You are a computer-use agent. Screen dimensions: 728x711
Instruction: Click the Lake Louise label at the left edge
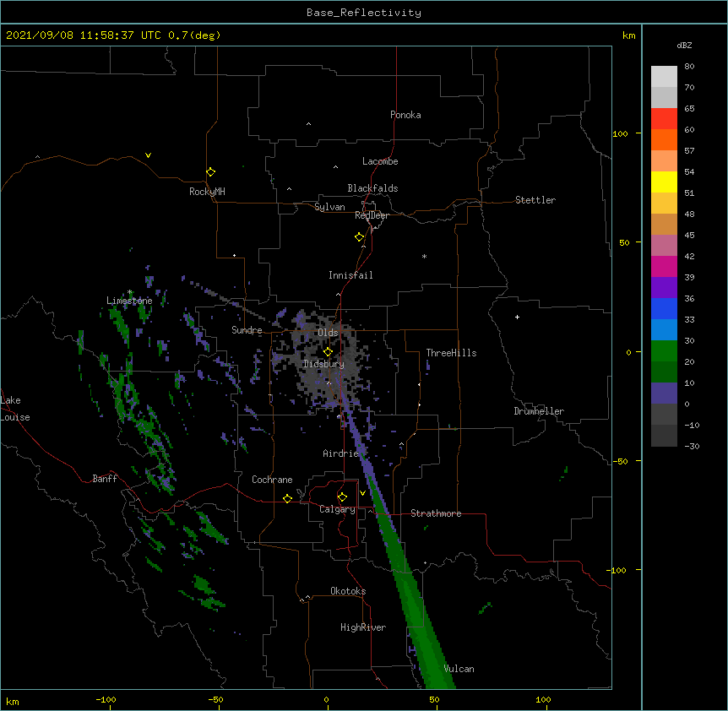click(x=15, y=409)
